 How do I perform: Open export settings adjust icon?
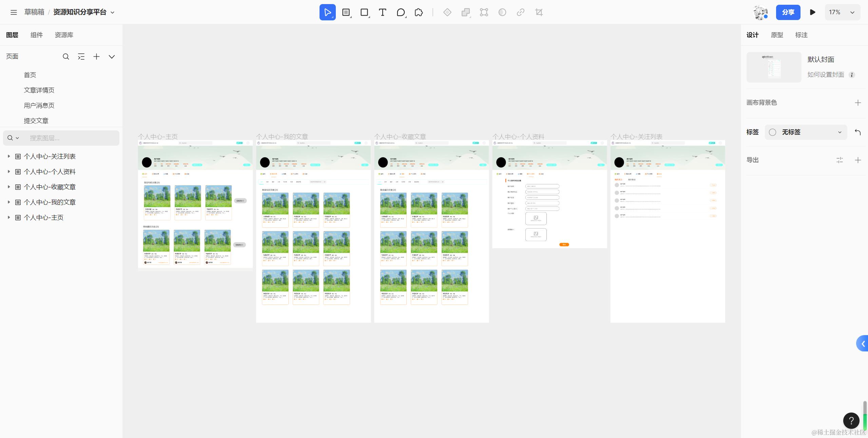840,160
